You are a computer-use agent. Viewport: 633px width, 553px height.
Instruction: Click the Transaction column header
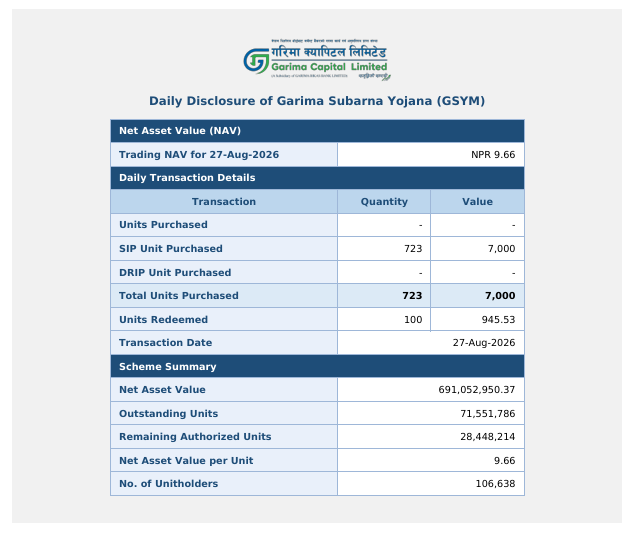click(x=224, y=202)
